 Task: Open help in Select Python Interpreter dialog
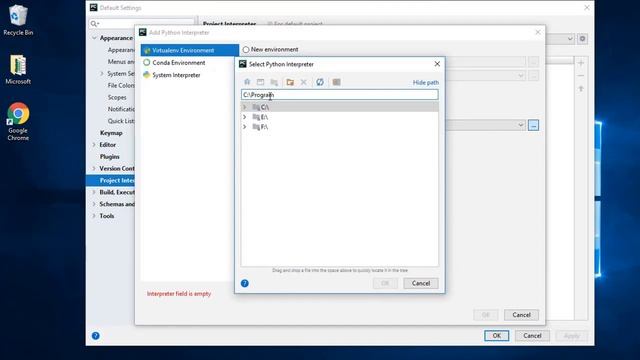(244, 283)
